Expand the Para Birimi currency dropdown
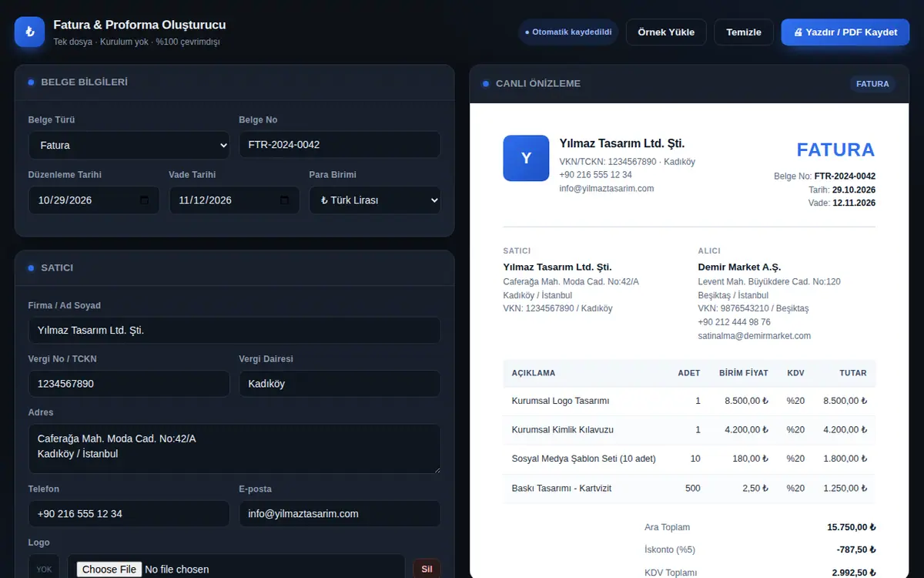 point(375,200)
